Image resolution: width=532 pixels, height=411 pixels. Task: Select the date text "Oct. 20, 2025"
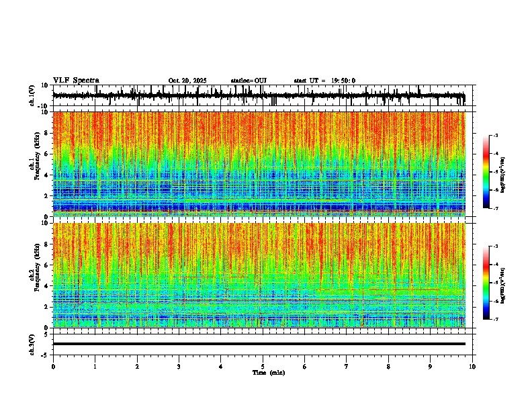(187, 81)
